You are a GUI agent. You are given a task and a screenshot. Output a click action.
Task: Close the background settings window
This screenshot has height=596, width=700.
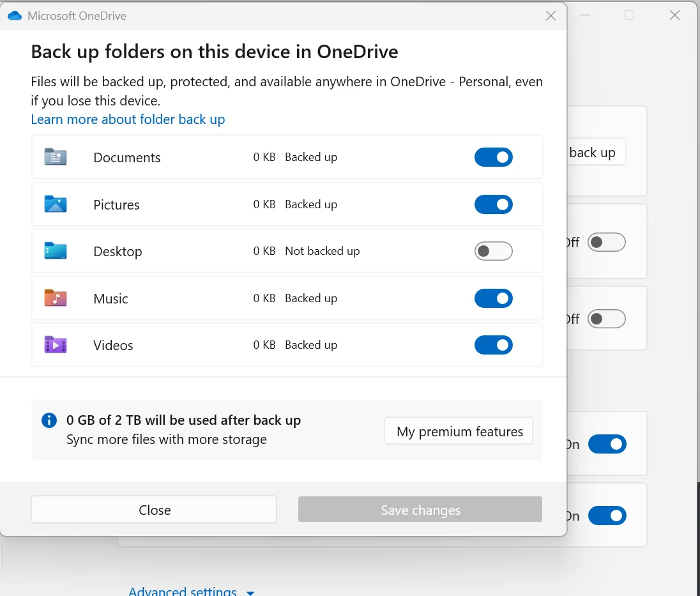(x=674, y=15)
